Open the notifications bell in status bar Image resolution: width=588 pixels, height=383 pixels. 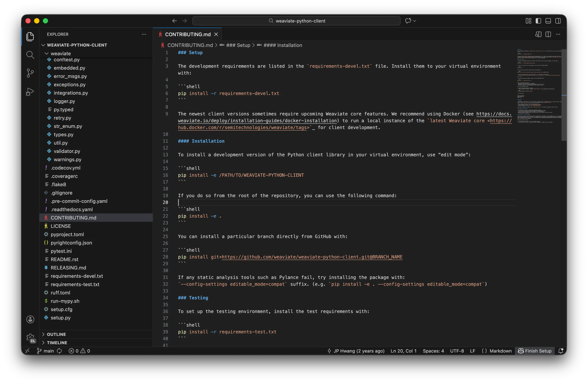click(x=560, y=351)
